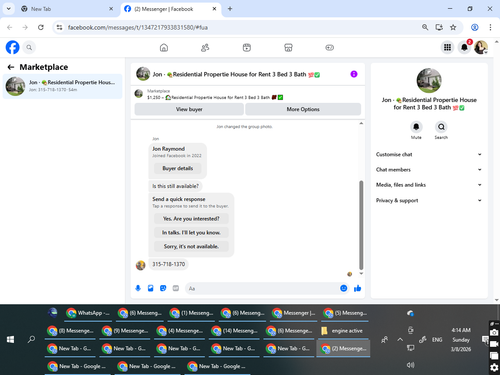Switch to New Tab browser tab

[67, 9]
